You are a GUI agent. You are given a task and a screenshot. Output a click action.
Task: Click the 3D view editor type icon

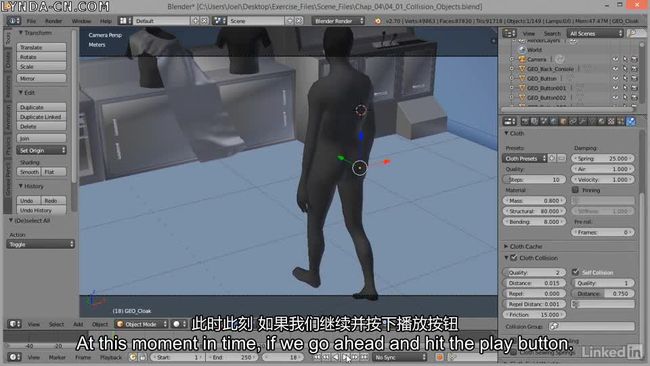point(14,324)
